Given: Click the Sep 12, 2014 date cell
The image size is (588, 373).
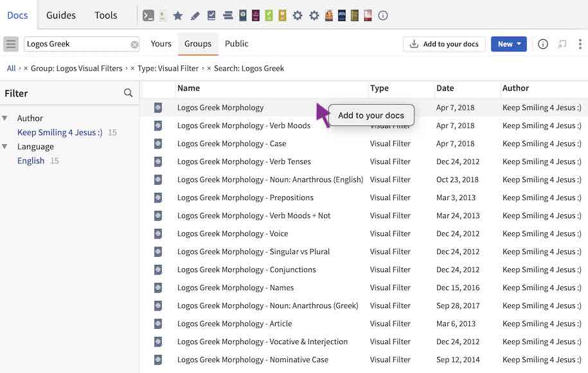Looking at the screenshot, I should [x=458, y=360].
